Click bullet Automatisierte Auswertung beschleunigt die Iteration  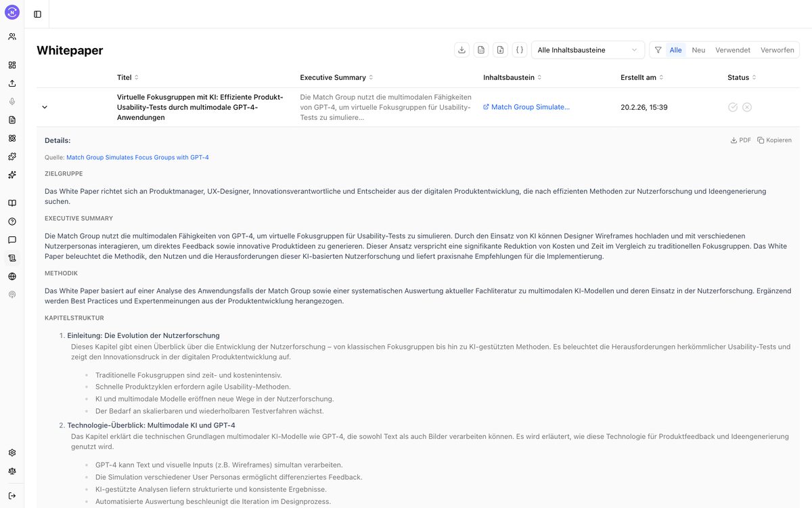pyautogui.click(x=213, y=501)
